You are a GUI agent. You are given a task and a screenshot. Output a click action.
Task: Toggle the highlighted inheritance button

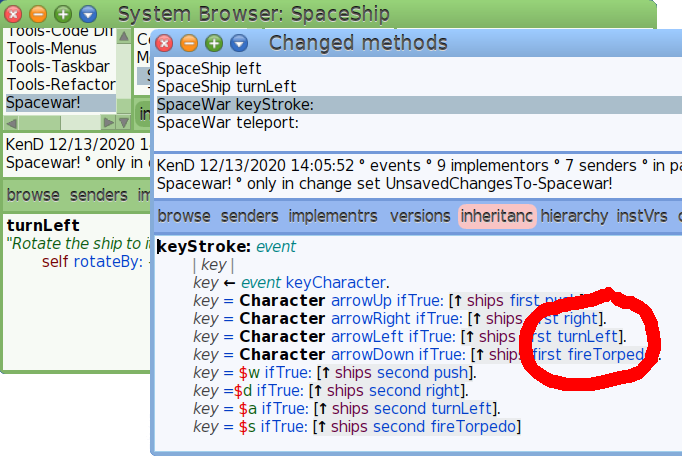498,216
